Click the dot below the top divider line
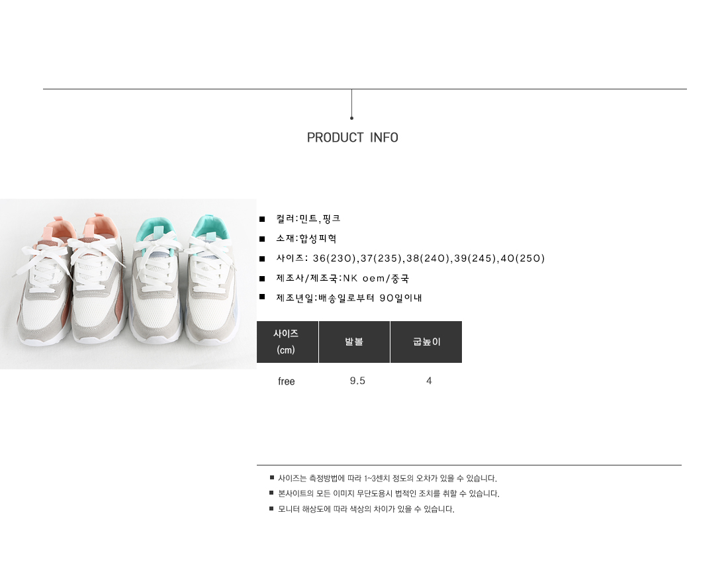Viewport: 728px width, 582px height. (x=351, y=118)
